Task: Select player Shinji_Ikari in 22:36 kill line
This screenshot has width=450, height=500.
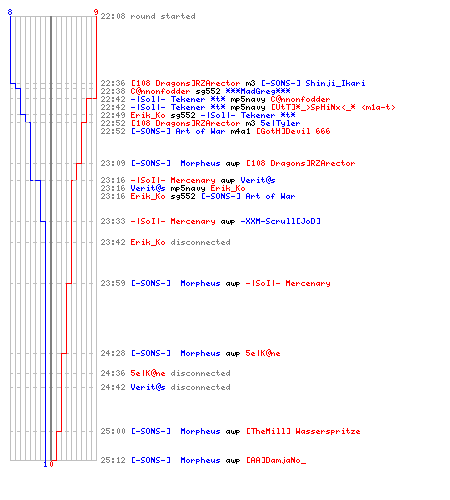Action: click(x=335, y=83)
